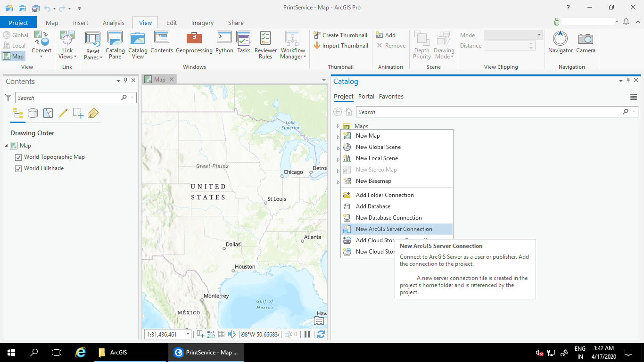
Task: Pause drawing of the map
Action: pyautogui.click(x=307, y=334)
